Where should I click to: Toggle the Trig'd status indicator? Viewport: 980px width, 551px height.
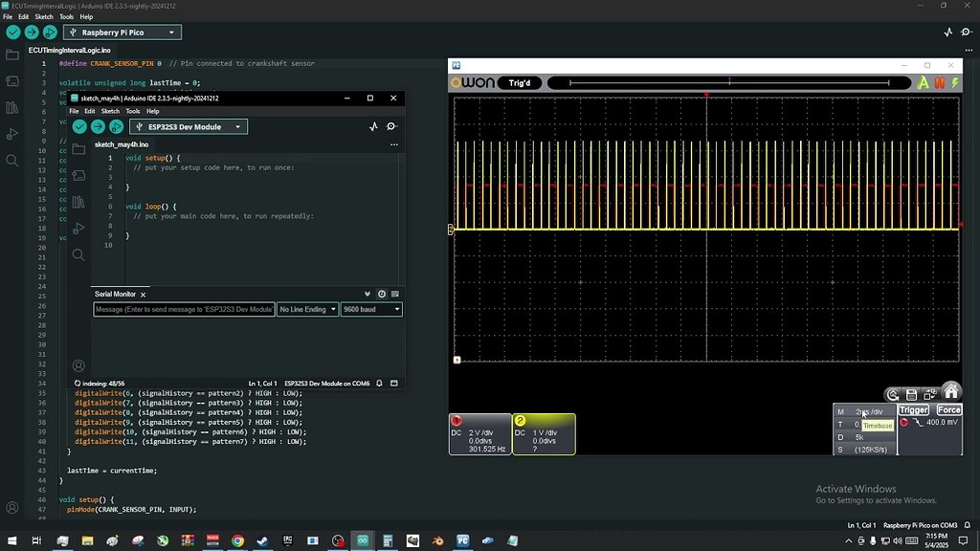click(x=520, y=82)
